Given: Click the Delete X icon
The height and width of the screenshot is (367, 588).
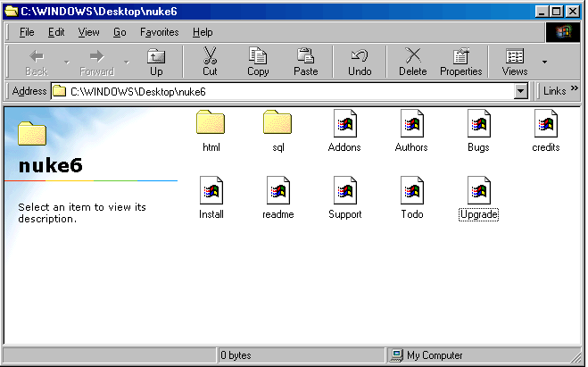Looking at the screenshot, I should coord(413,56).
